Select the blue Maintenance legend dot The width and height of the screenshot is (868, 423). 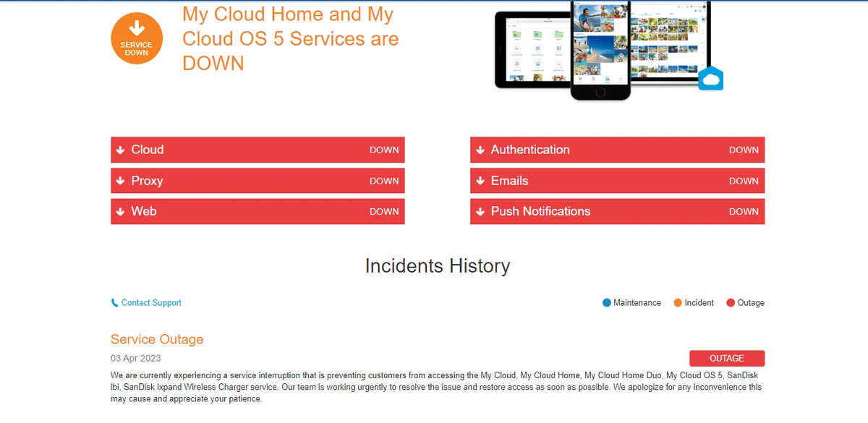(x=607, y=303)
